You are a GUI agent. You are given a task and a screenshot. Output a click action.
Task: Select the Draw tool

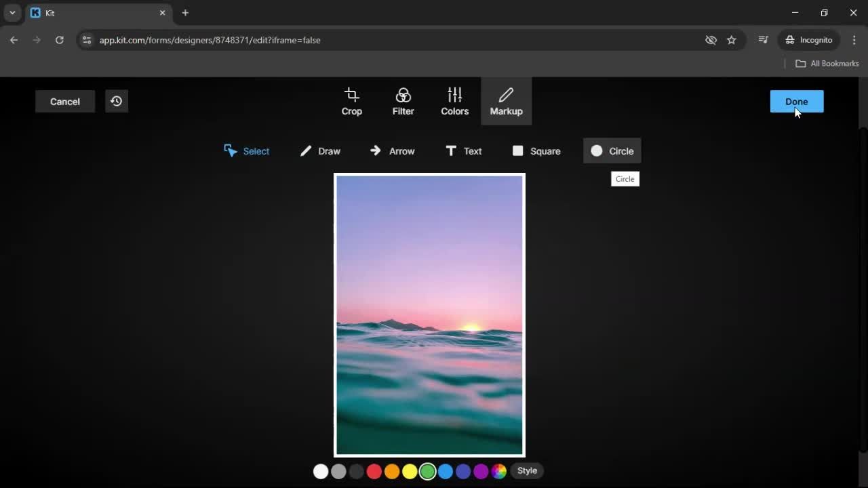pyautogui.click(x=320, y=151)
